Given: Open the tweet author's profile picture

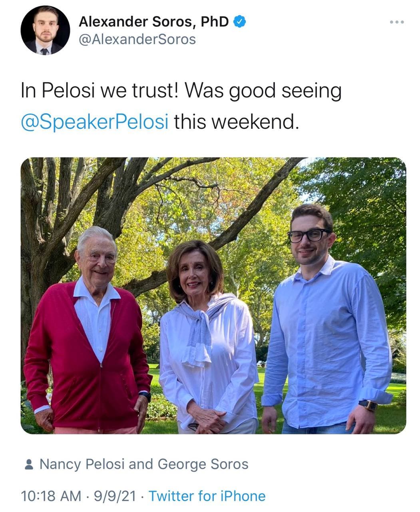Looking at the screenshot, I should pos(45,30).
